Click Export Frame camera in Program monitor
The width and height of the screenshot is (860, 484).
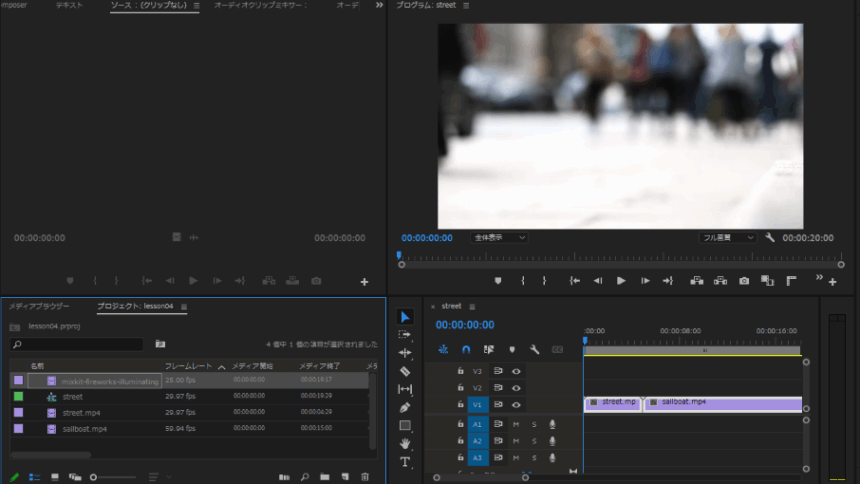pos(744,281)
